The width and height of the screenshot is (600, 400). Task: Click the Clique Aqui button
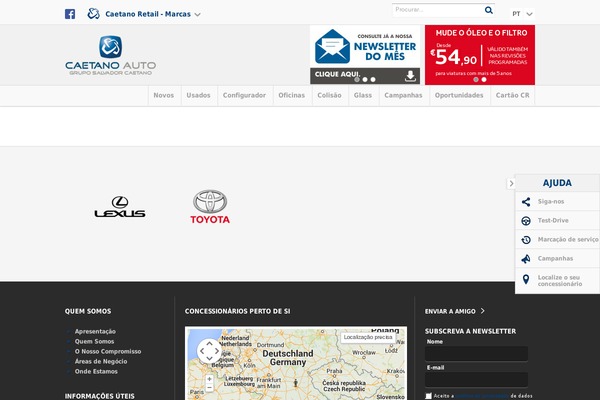(337, 74)
